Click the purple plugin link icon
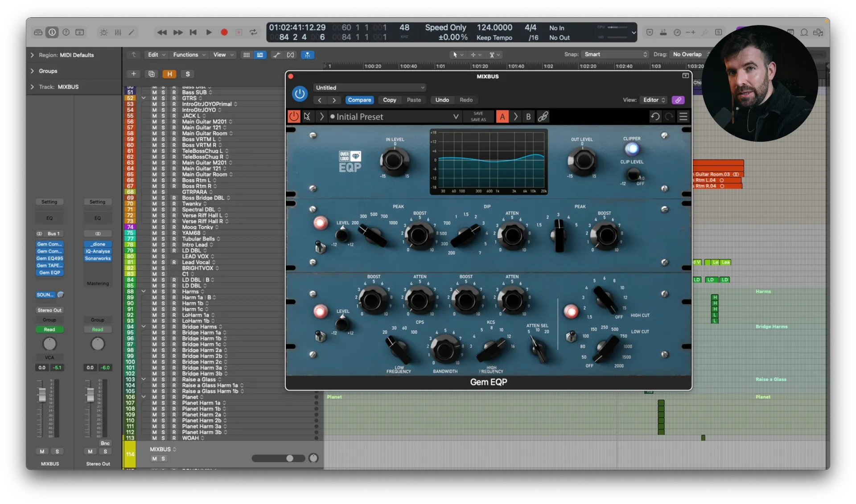 pyautogui.click(x=678, y=100)
